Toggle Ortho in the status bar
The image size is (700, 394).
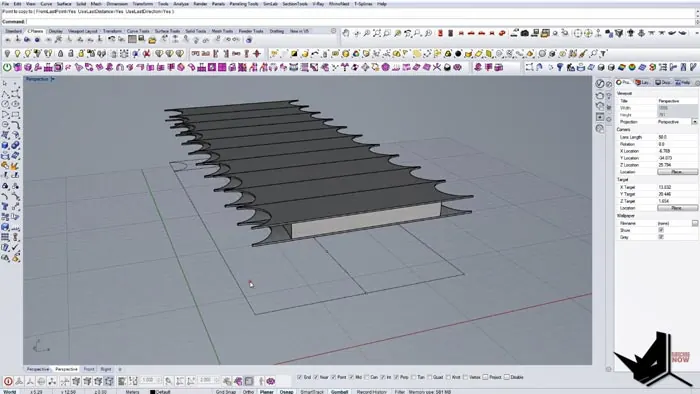pos(248,392)
